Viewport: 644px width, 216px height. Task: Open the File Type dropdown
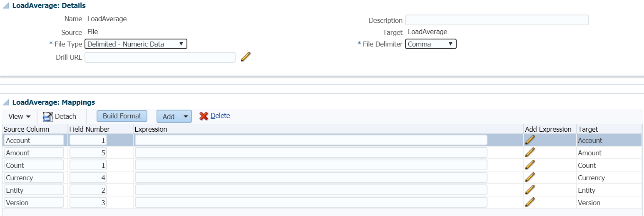click(x=136, y=44)
